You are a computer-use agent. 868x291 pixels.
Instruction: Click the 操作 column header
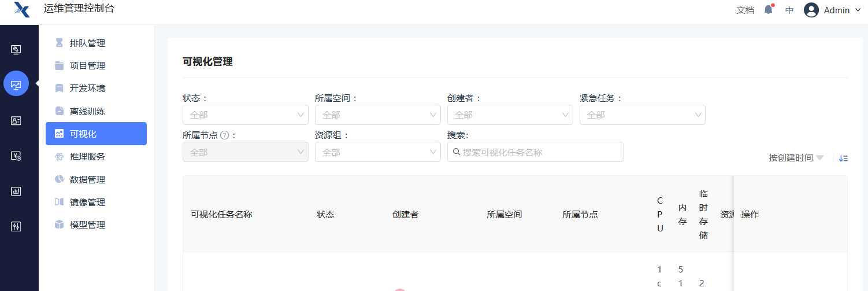coord(750,214)
